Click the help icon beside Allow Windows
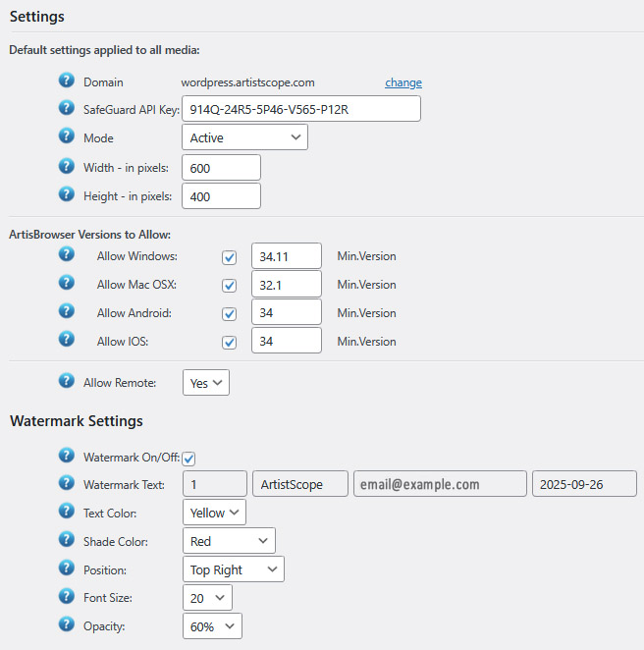 coord(67,253)
